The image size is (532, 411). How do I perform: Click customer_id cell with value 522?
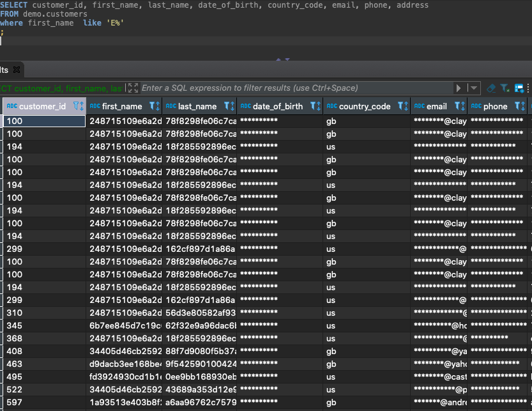pyautogui.click(x=45, y=390)
